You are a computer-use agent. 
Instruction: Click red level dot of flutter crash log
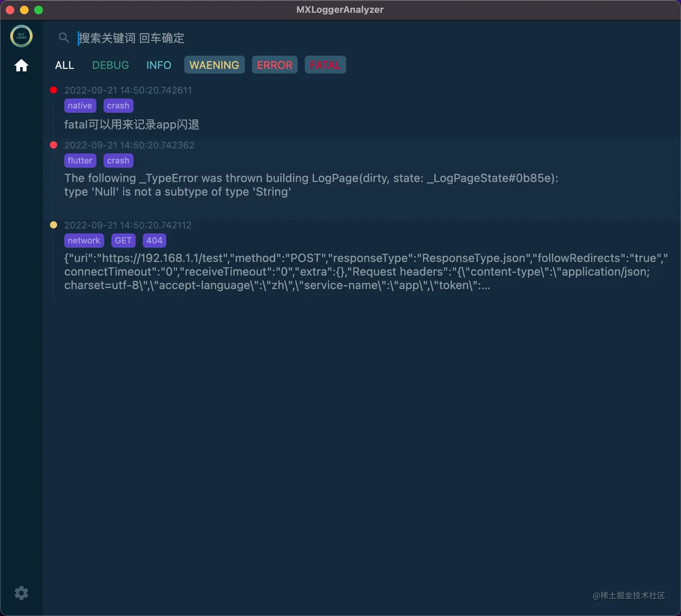54,145
